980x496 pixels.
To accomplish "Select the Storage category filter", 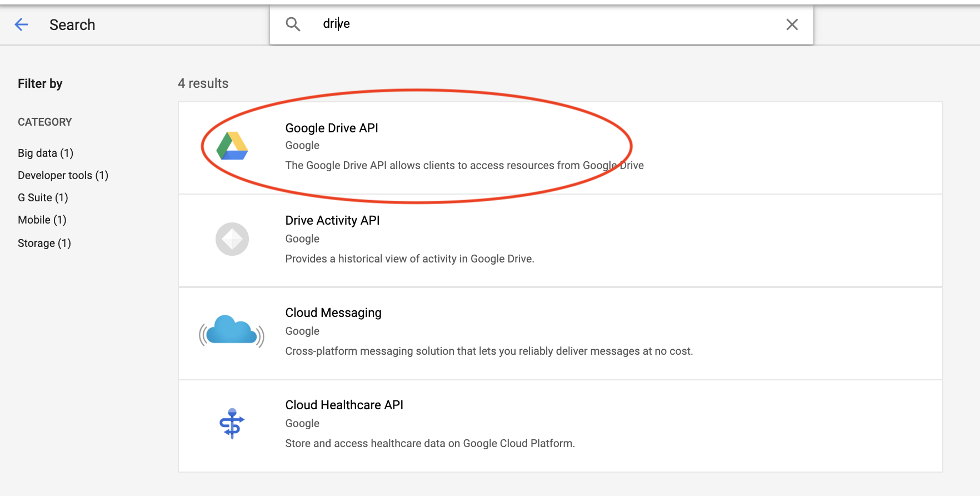I will tap(44, 243).
